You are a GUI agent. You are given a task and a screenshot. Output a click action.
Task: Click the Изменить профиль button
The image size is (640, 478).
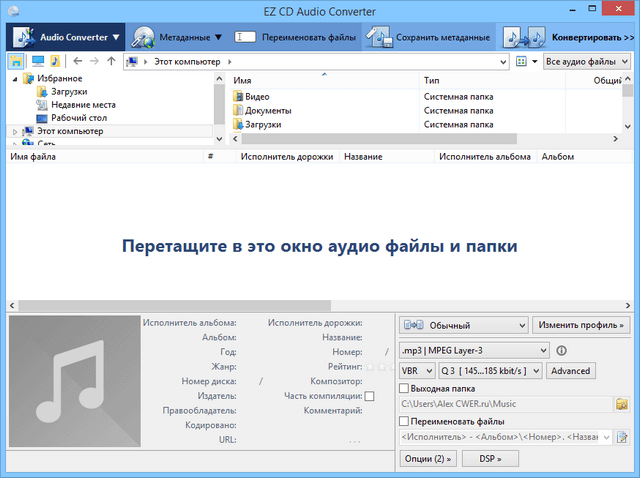point(581,325)
